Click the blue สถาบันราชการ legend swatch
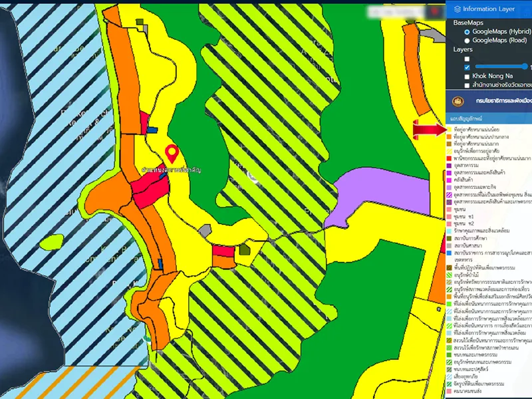 coord(450,253)
